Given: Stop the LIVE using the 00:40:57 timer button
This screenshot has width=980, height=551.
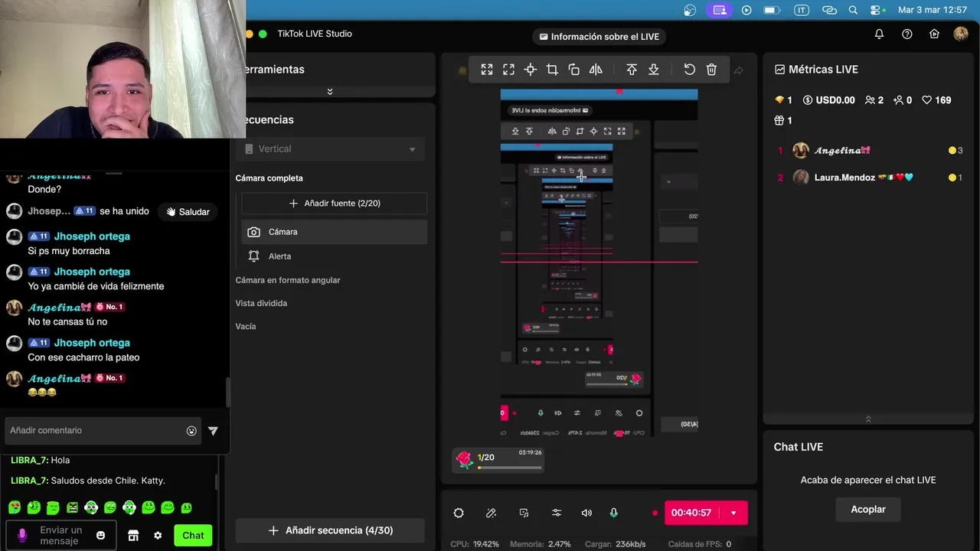Looking at the screenshot, I should point(691,513).
